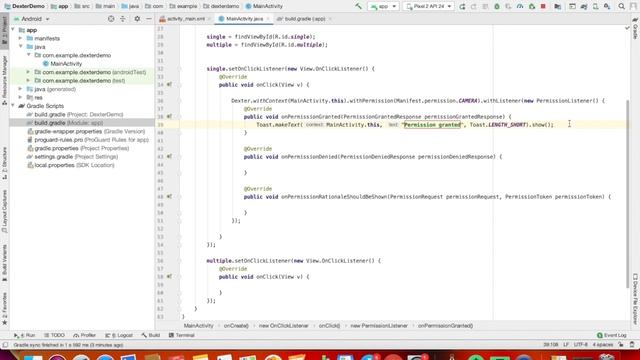Open the Project Structure icon
This screenshot has width=640, height=360.
558,7
